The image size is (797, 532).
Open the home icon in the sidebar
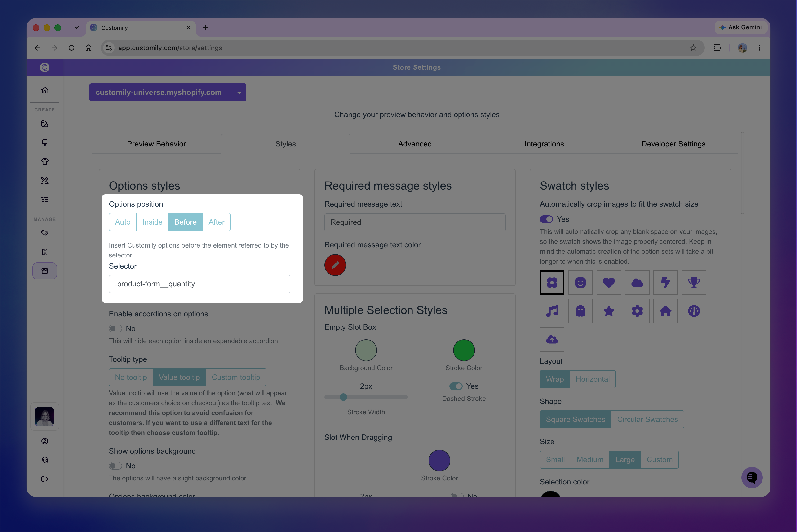pyautogui.click(x=44, y=90)
